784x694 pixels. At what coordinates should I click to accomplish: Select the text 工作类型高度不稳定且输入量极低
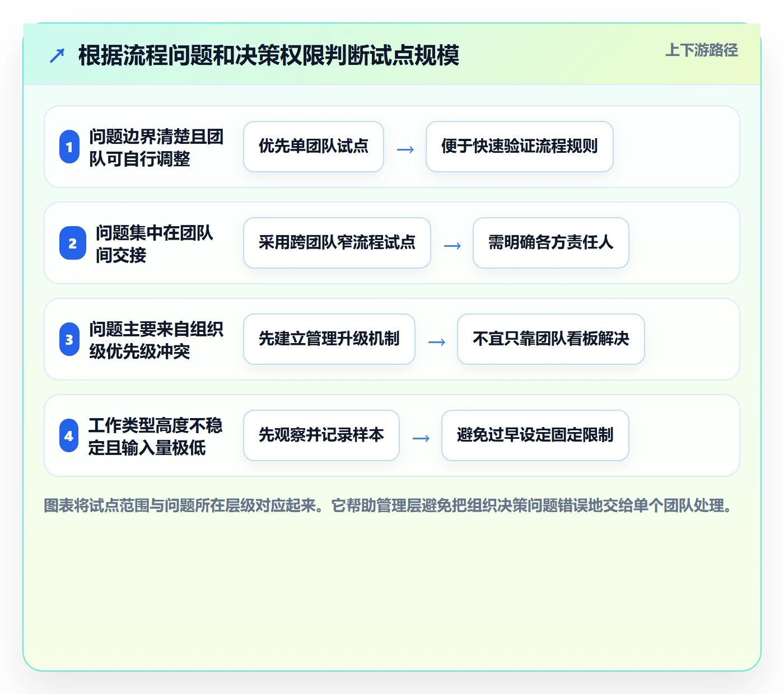pyautogui.click(x=155, y=436)
